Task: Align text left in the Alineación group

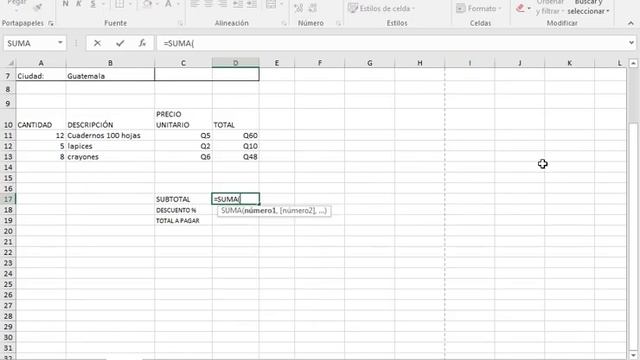Action: 195,4
